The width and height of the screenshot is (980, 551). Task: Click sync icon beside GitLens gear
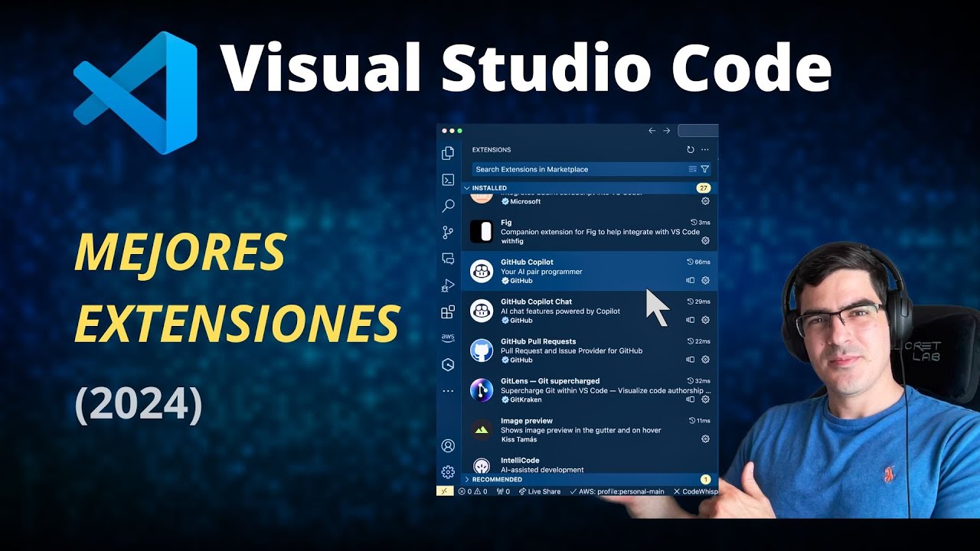691,399
